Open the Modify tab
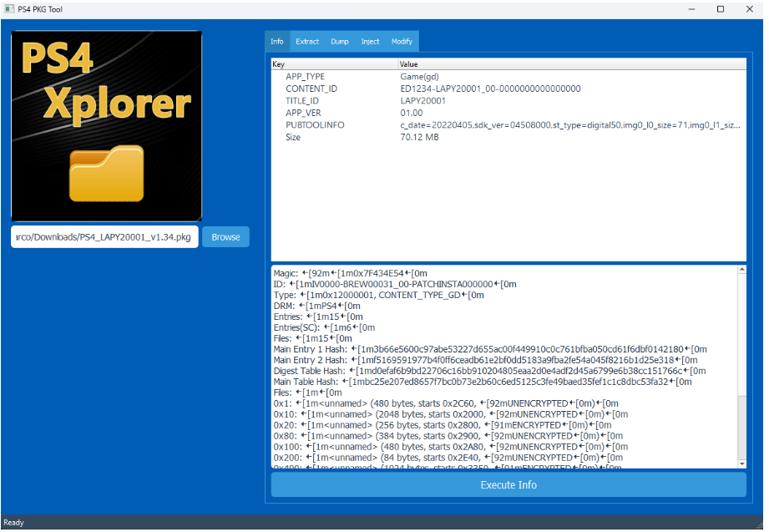The width and height of the screenshot is (769, 532). tap(402, 42)
